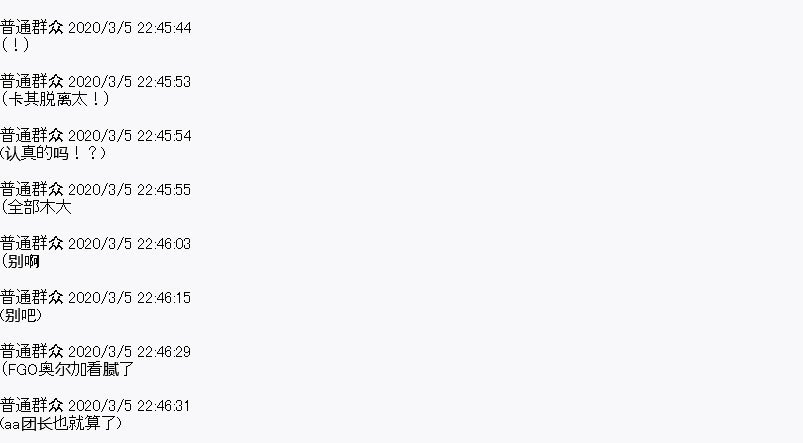
Task: Click the 普通群众 username at 22:46:03
Action: coord(32,244)
